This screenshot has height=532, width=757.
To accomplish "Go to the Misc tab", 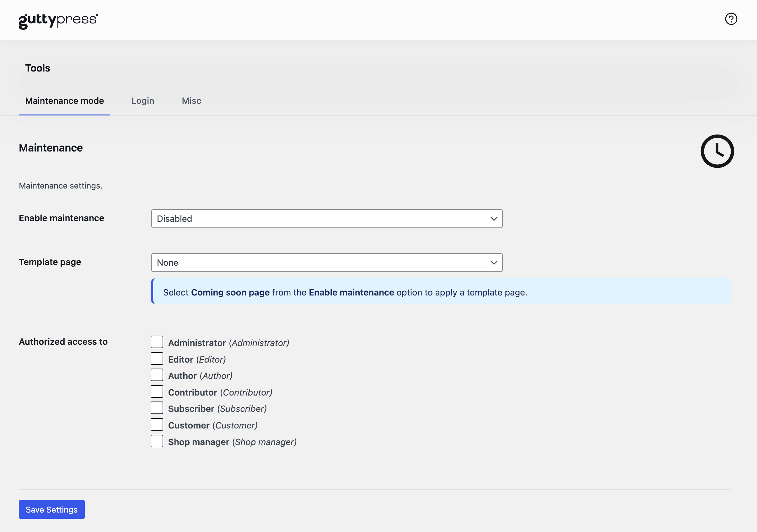I will (191, 101).
